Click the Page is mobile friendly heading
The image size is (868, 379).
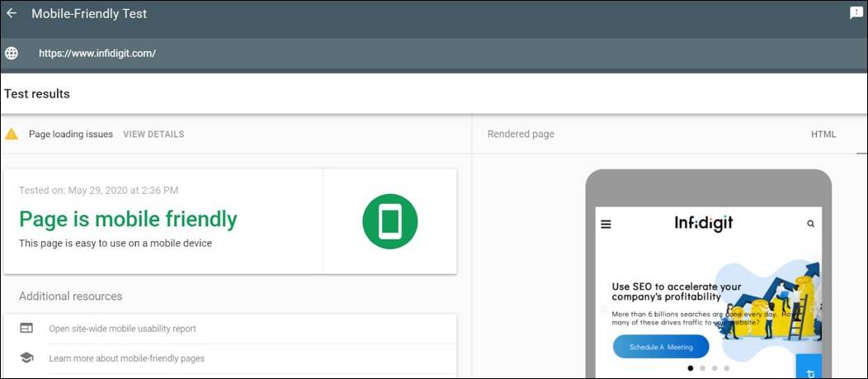tap(128, 220)
